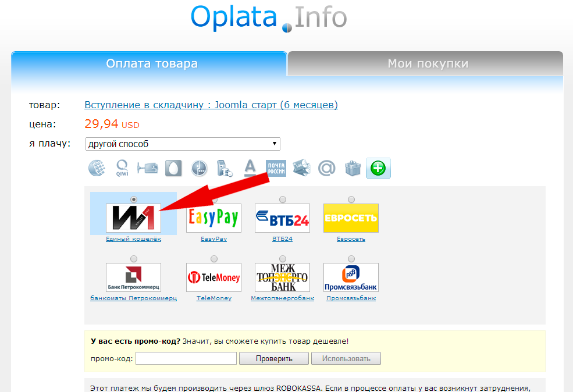573x392 pixels.
Task: Click the EasyPay text link
Action: [213, 239]
